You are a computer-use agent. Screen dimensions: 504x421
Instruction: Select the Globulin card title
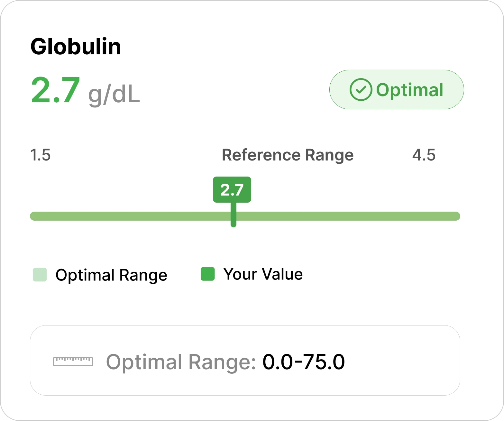pyautogui.click(x=76, y=47)
